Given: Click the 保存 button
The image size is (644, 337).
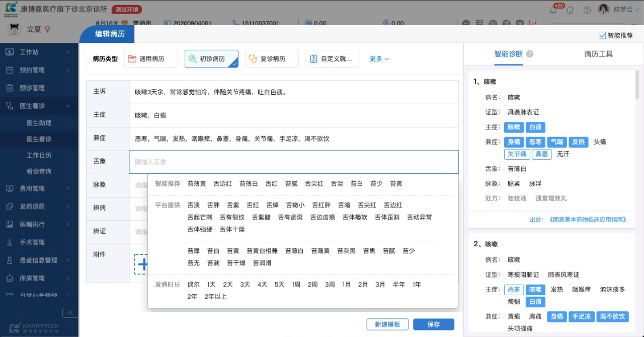Looking at the screenshot, I should click(433, 324).
